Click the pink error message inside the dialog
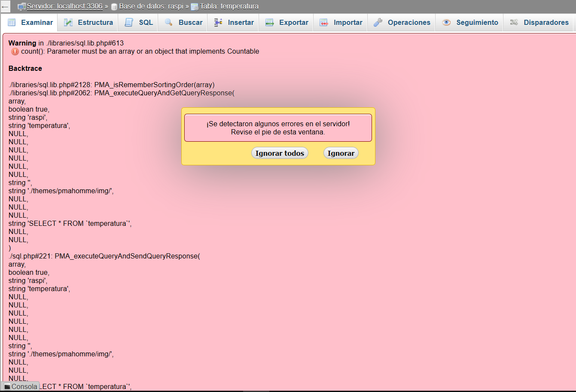The image size is (576, 392). coord(278,128)
